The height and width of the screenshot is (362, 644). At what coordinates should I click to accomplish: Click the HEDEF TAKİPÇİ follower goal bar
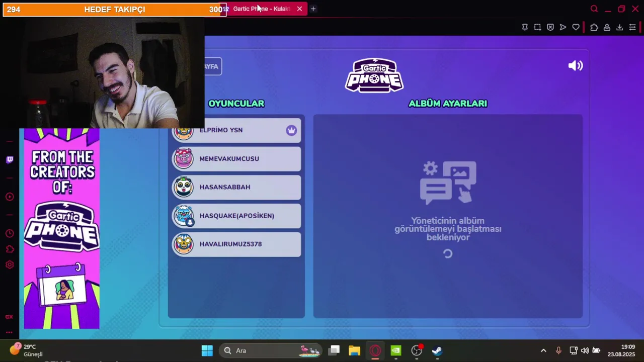pos(114,10)
